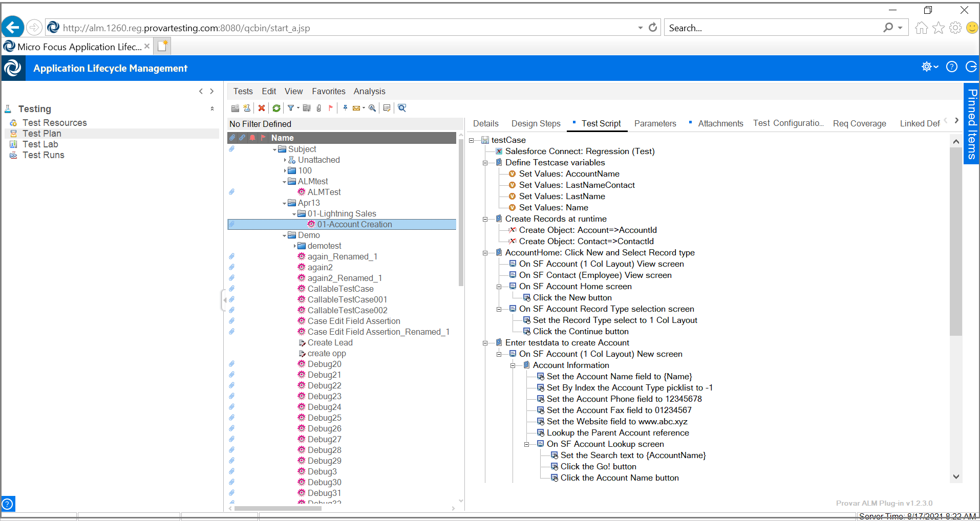Click the paperclip attachments toolbar icon
980x521 pixels.
319,108
